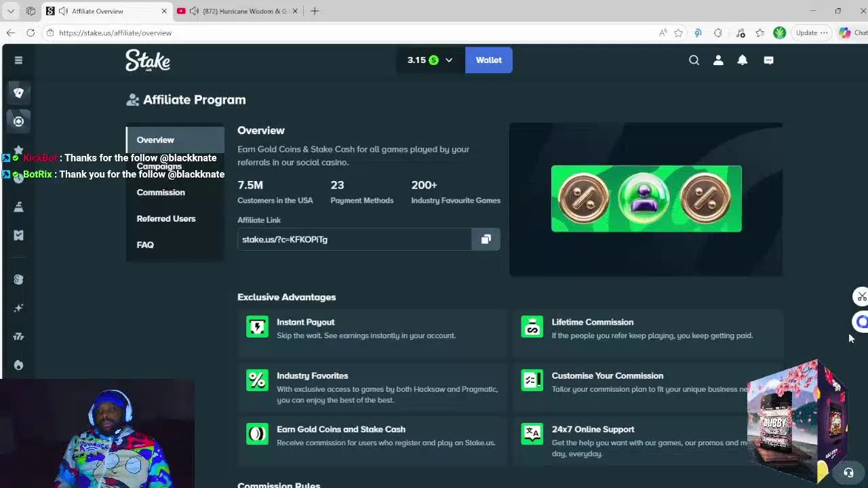Open the headset live support icon

848,472
